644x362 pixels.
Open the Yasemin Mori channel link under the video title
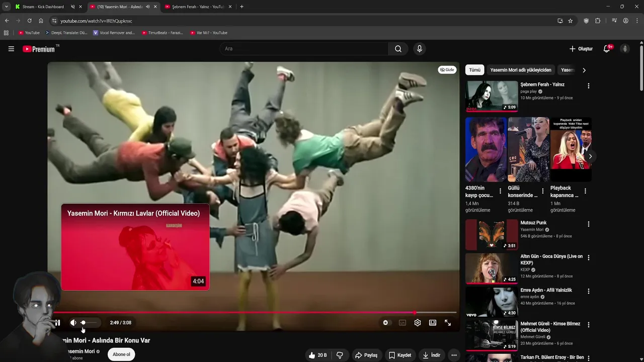(x=82, y=351)
